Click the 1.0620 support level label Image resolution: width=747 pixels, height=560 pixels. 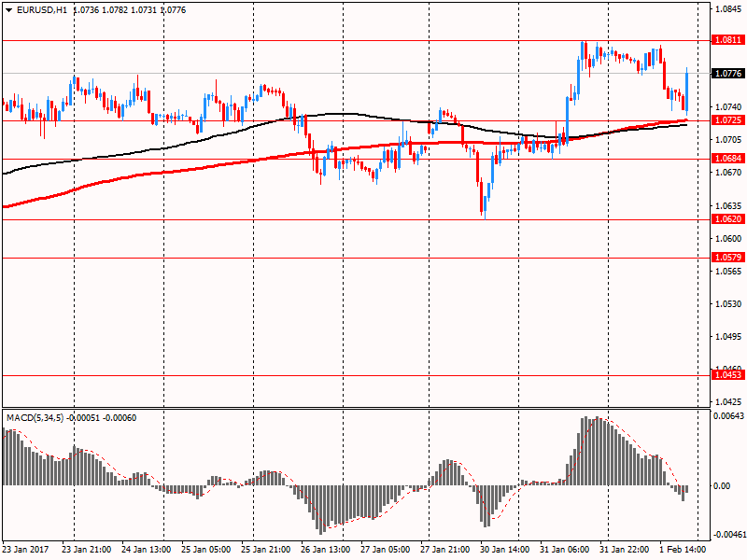(x=727, y=219)
